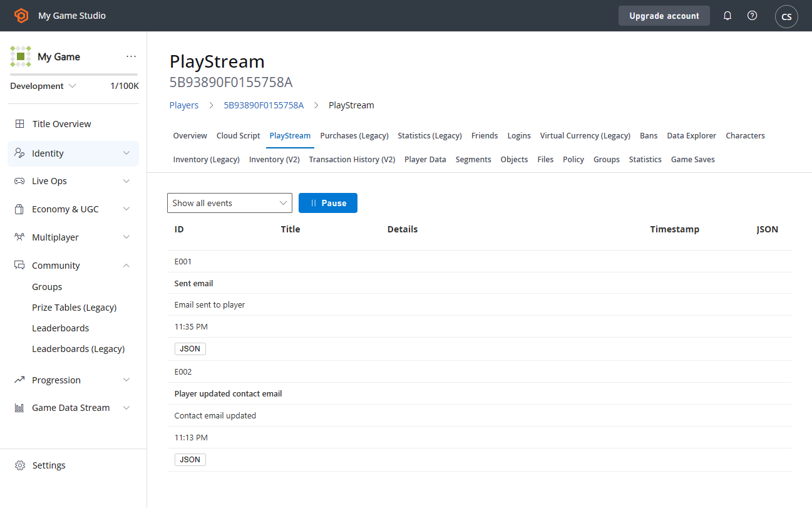
Task: Open Leaderboards (Legacy) in the sidebar
Action: coord(78,349)
